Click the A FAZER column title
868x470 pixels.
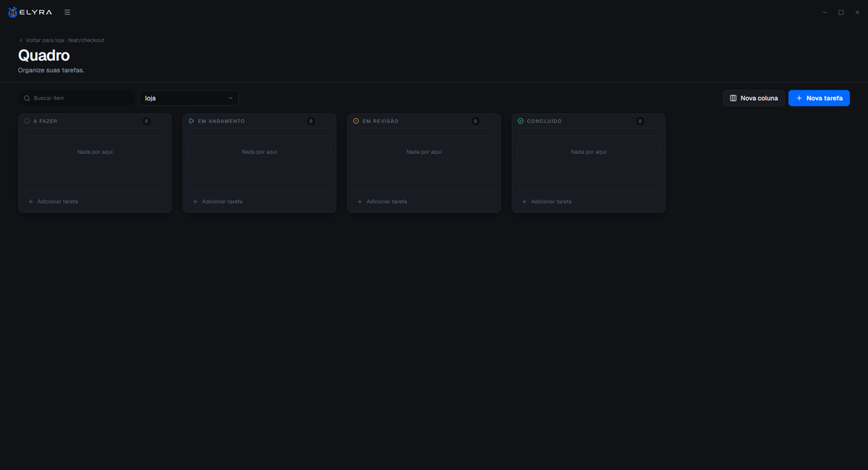coord(46,121)
